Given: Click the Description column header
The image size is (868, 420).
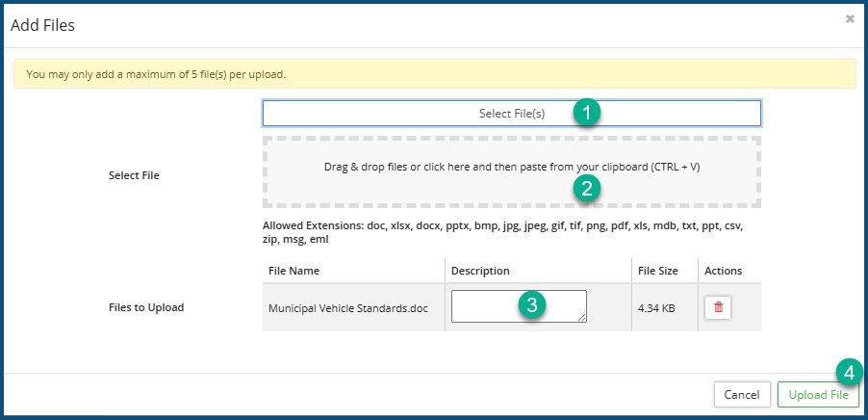Looking at the screenshot, I should pos(480,271).
